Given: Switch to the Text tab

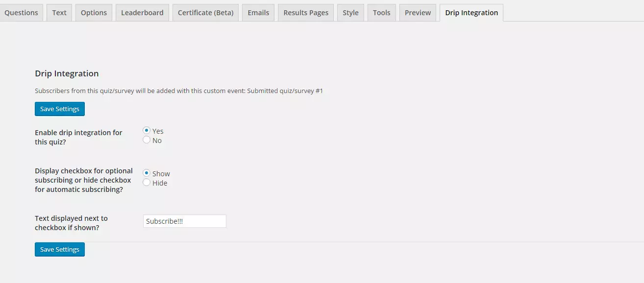Looking at the screenshot, I should (59, 13).
